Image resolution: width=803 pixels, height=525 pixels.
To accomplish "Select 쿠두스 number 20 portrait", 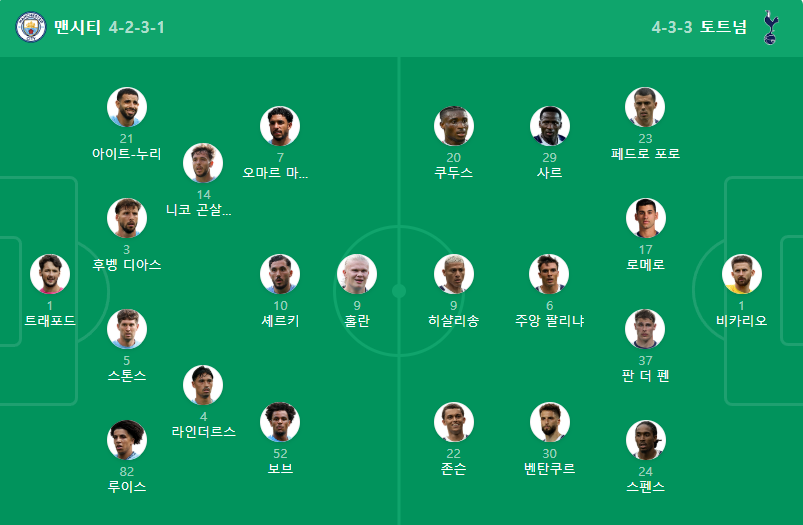I will tap(454, 126).
